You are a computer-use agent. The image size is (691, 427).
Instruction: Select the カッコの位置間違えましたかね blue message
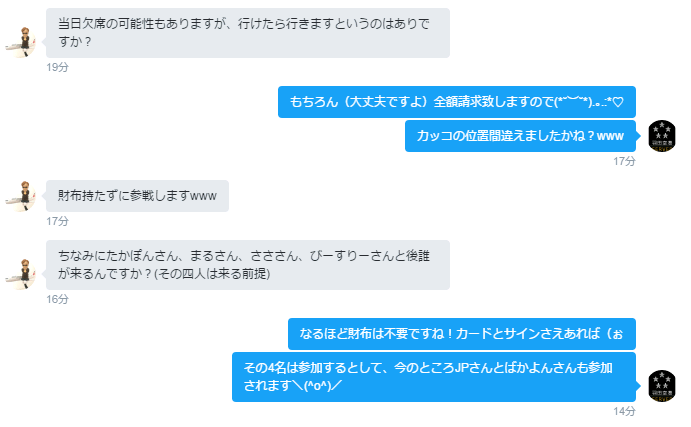pos(520,136)
